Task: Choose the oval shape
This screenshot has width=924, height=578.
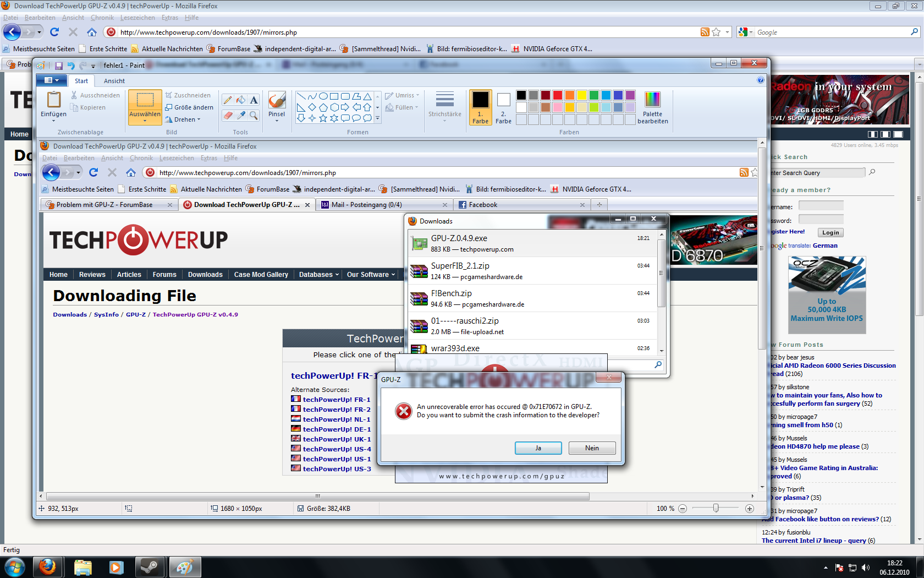Action: 323,96
